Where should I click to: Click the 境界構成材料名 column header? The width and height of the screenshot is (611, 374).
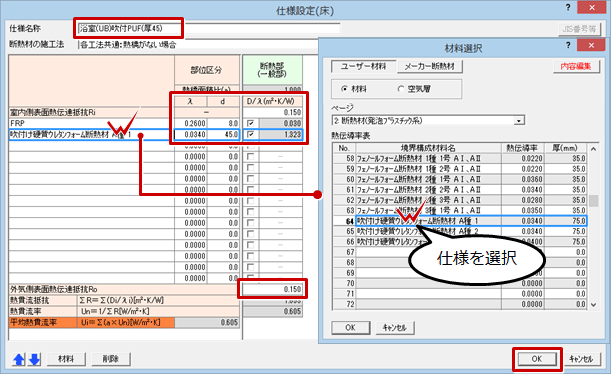point(428,148)
